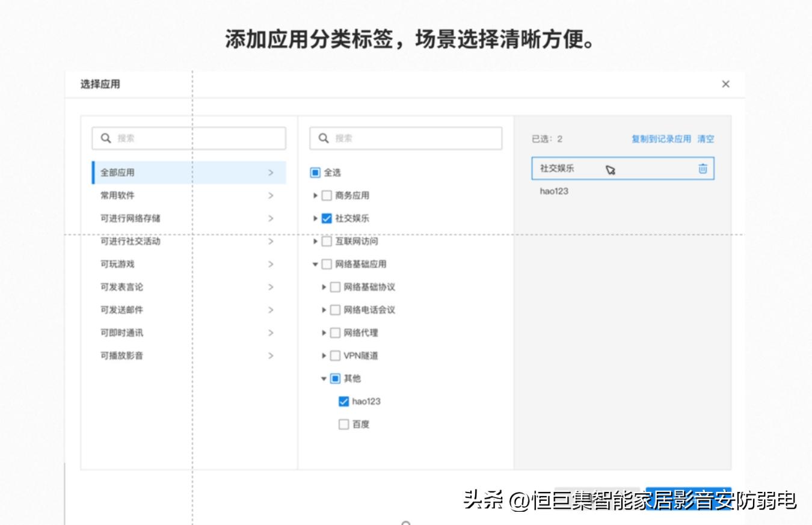Expand the VPN隧道 tree node
Image resolution: width=812 pixels, height=525 pixels.
point(324,355)
